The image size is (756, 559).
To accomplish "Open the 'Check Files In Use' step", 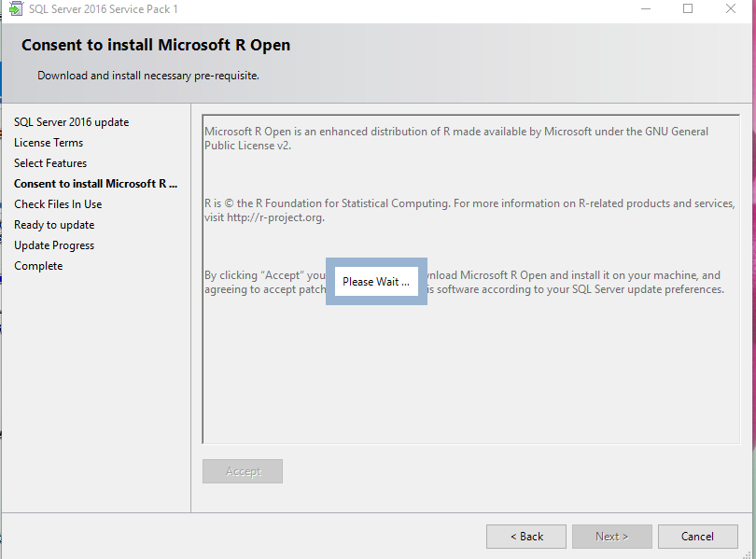I will (x=58, y=203).
